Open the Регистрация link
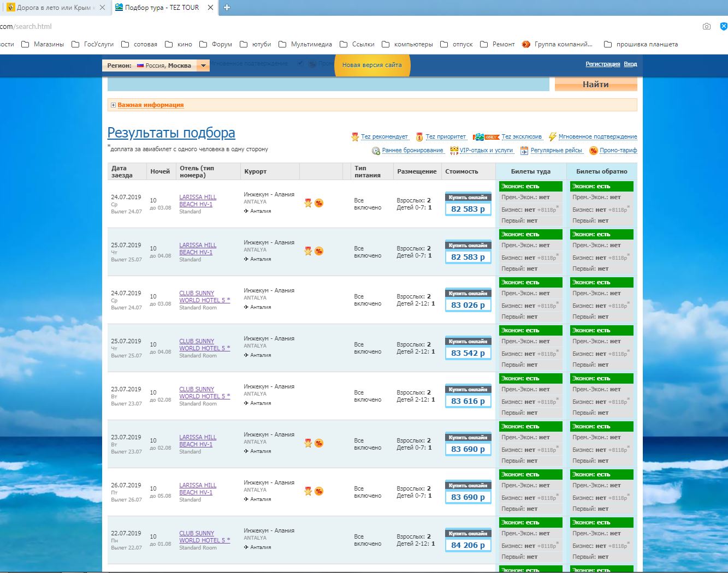The height and width of the screenshot is (573, 728). point(602,64)
